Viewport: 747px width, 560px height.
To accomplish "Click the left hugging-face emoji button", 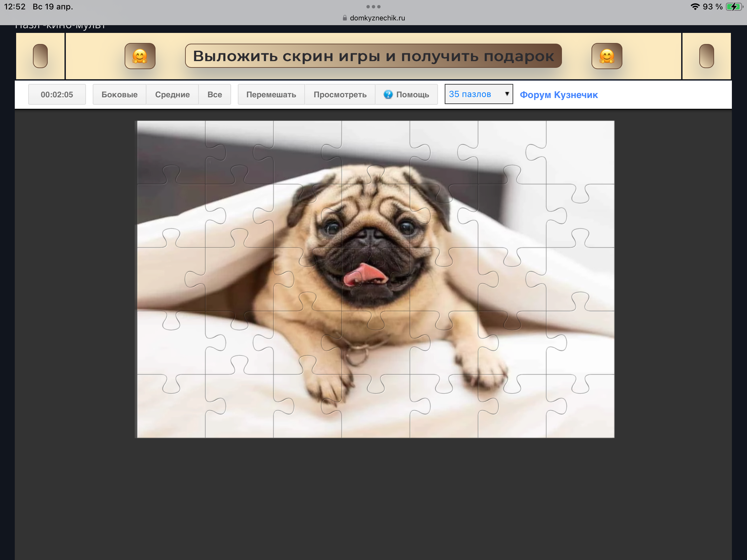I will (x=140, y=56).
